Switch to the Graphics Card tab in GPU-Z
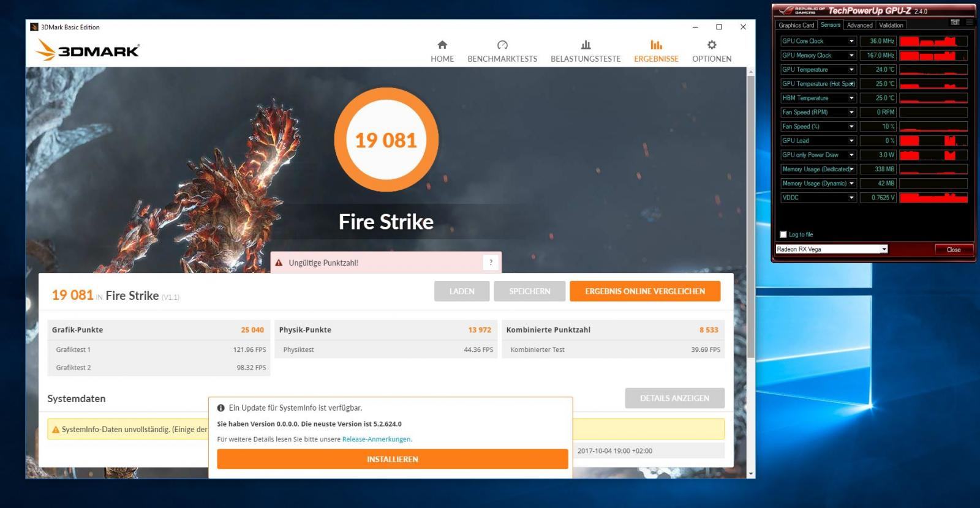The image size is (980, 508). pos(796,25)
